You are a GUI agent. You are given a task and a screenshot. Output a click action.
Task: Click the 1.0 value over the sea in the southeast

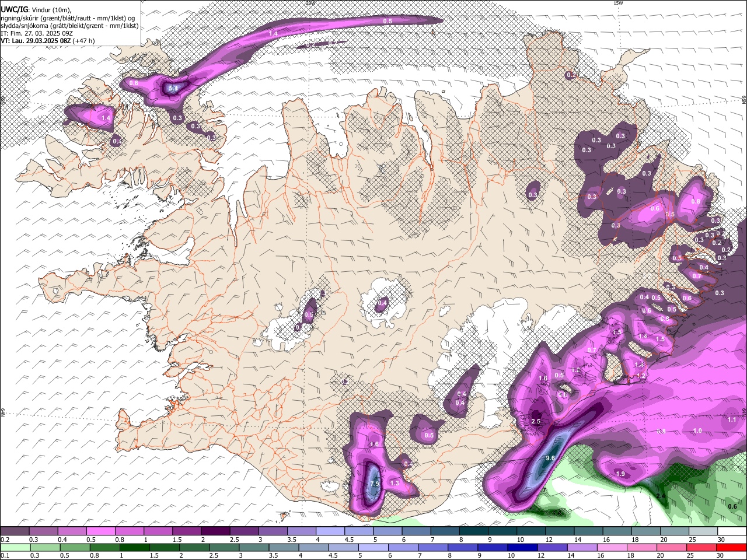(x=697, y=430)
